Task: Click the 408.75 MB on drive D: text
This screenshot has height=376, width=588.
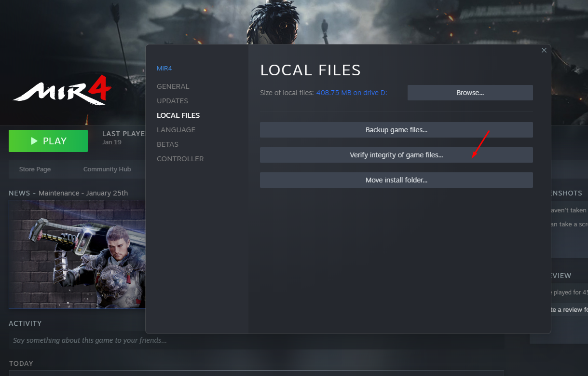Action: [352, 93]
